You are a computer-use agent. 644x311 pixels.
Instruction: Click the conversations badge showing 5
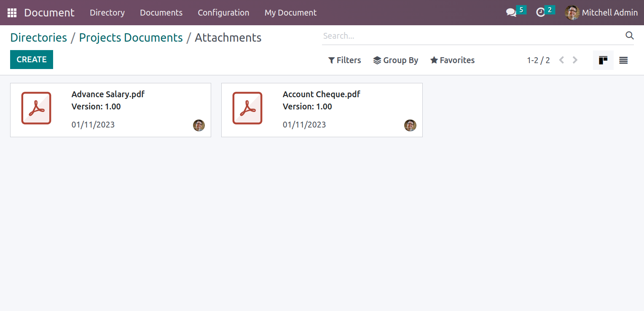tap(521, 10)
